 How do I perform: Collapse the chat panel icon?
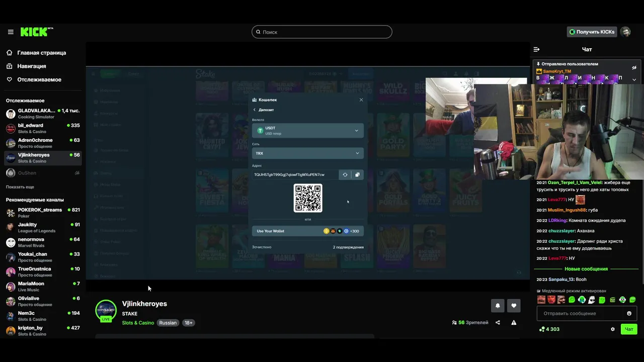[536, 49]
